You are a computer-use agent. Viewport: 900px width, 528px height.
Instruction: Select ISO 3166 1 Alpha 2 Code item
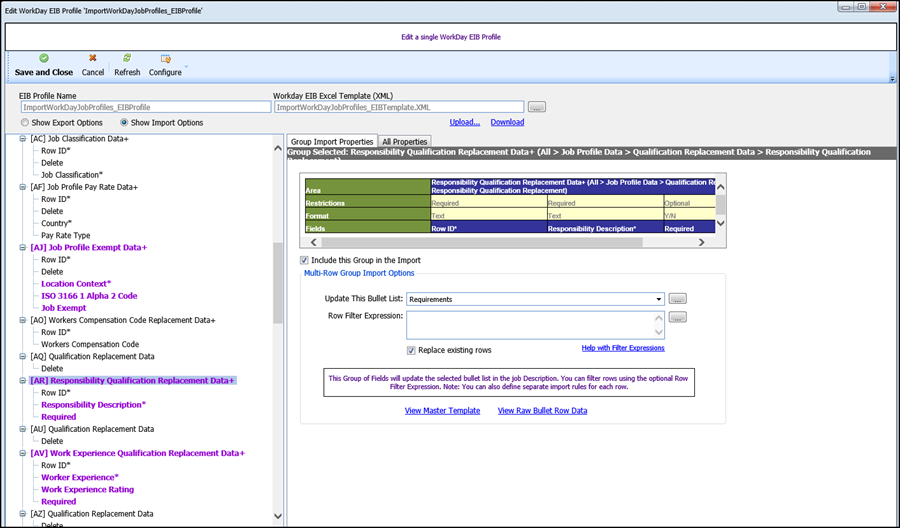point(89,296)
